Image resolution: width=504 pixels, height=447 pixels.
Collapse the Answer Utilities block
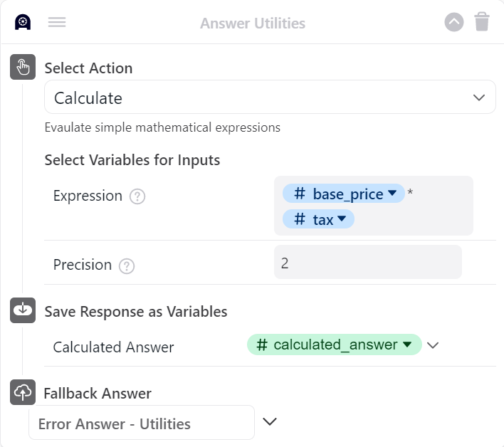pos(454,22)
